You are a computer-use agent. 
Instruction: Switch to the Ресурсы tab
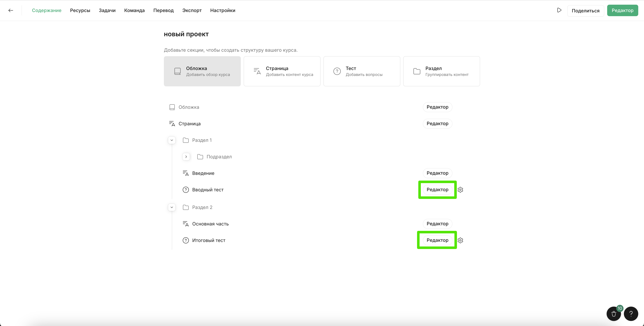point(80,10)
